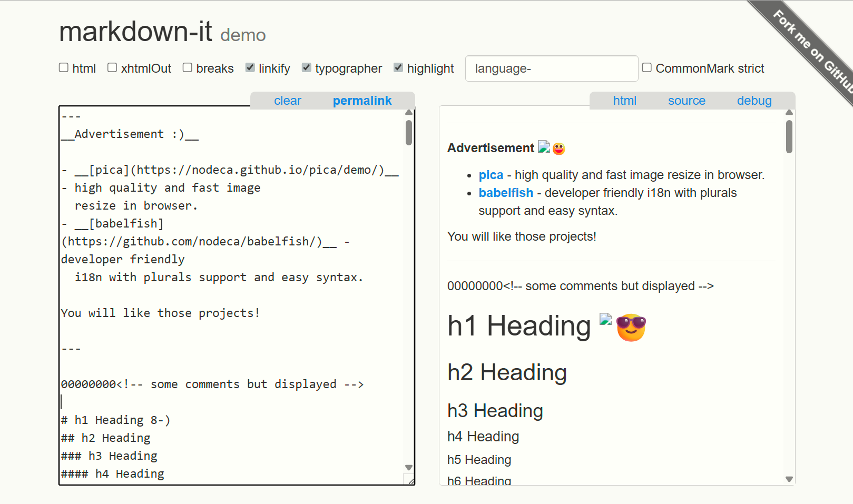Place cursor on '#### h4 Heading' source line
The width and height of the screenshot is (853, 504).
click(x=113, y=474)
